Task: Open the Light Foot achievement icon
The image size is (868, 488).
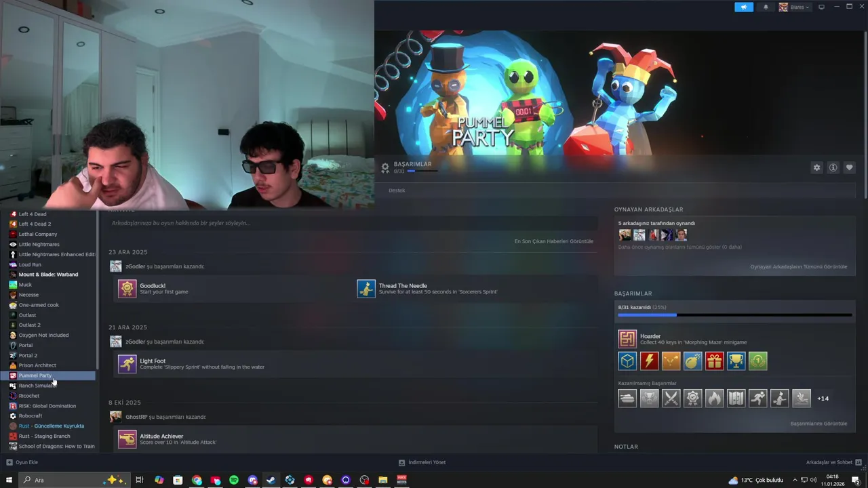Action: [127, 364]
